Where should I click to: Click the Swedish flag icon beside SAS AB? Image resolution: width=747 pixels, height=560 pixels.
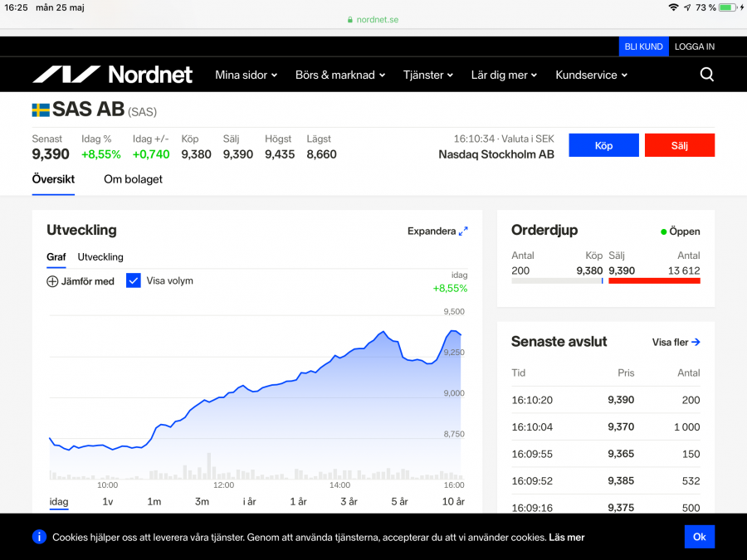pyautogui.click(x=41, y=110)
